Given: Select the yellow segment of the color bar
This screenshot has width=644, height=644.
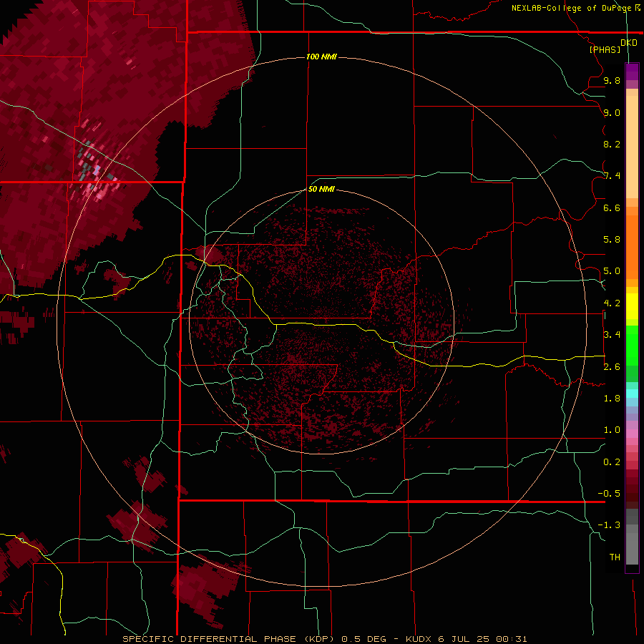Looking at the screenshot, I should 632,306.
